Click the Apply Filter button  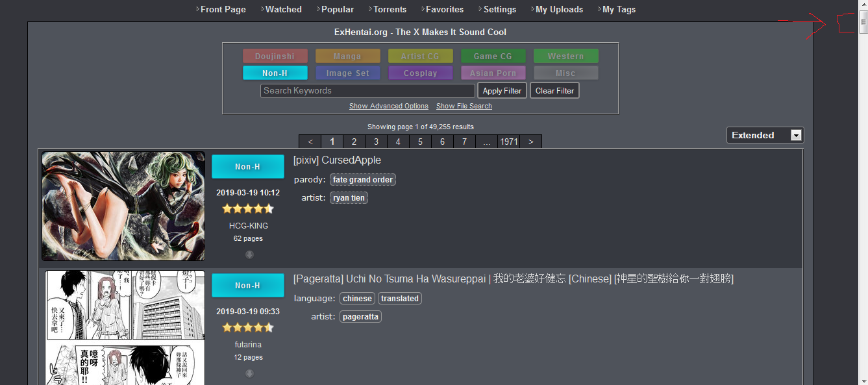(502, 91)
